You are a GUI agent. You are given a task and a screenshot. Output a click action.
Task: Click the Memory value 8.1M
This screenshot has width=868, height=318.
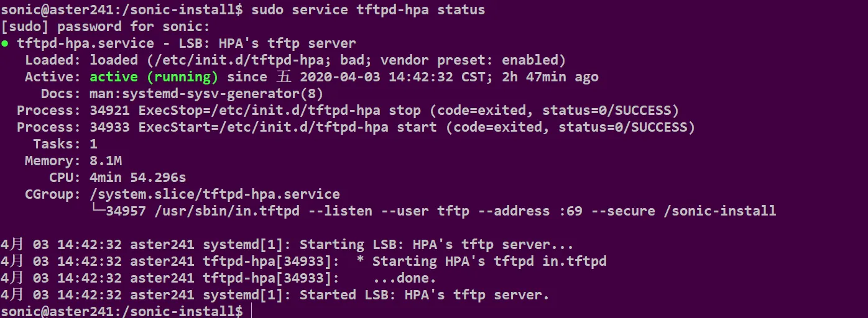[106, 161]
